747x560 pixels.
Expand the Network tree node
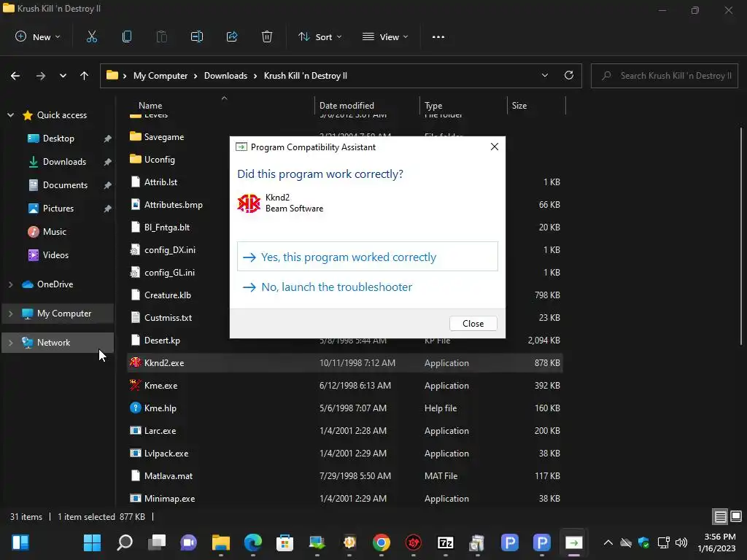click(10, 343)
